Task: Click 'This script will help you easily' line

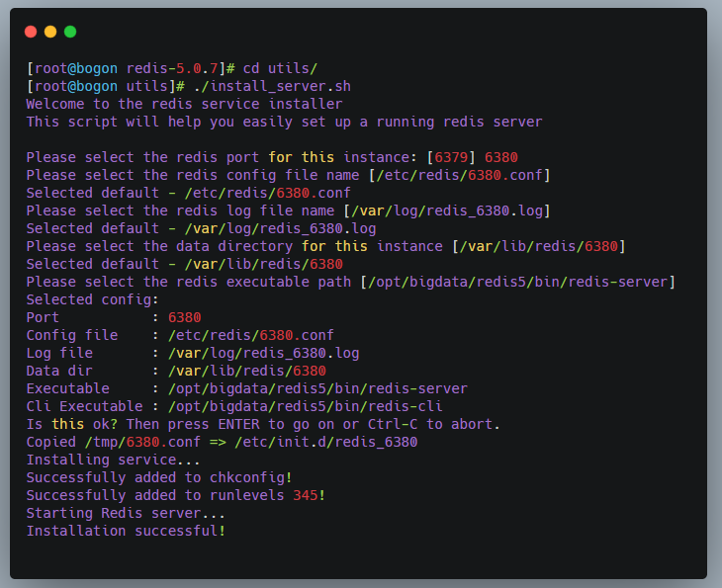Action: click(284, 122)
